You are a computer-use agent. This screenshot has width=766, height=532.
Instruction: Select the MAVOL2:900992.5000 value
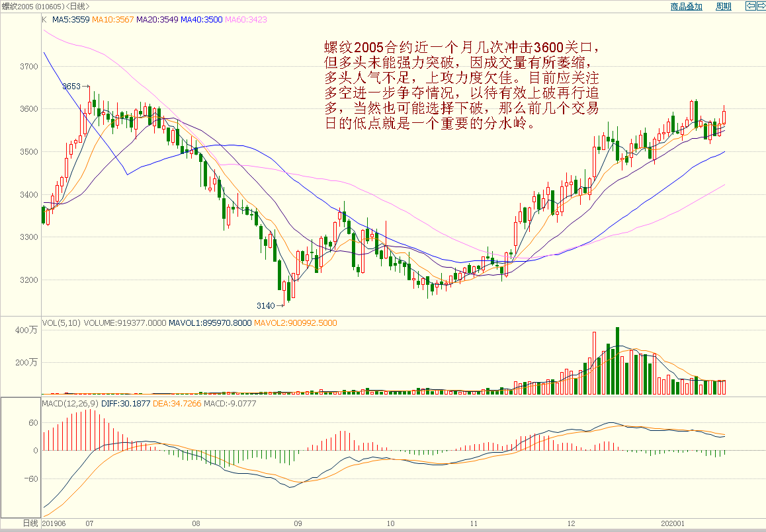click(x=296, y=323)
